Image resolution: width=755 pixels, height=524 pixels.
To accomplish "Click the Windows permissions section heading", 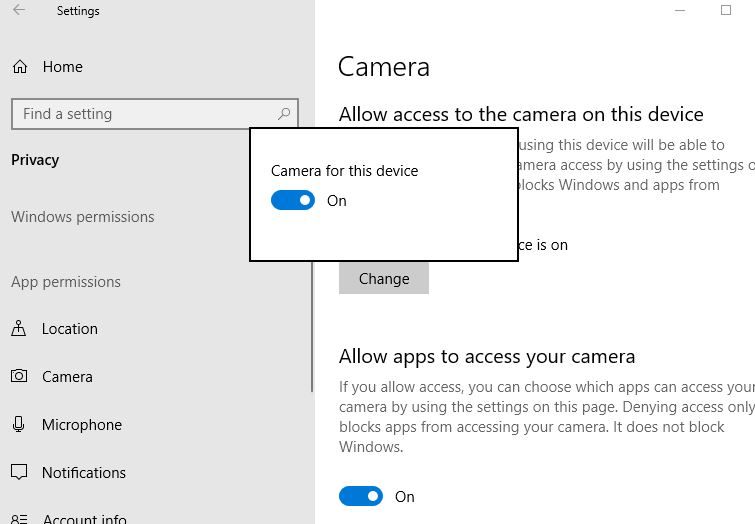I will [82, 217].
